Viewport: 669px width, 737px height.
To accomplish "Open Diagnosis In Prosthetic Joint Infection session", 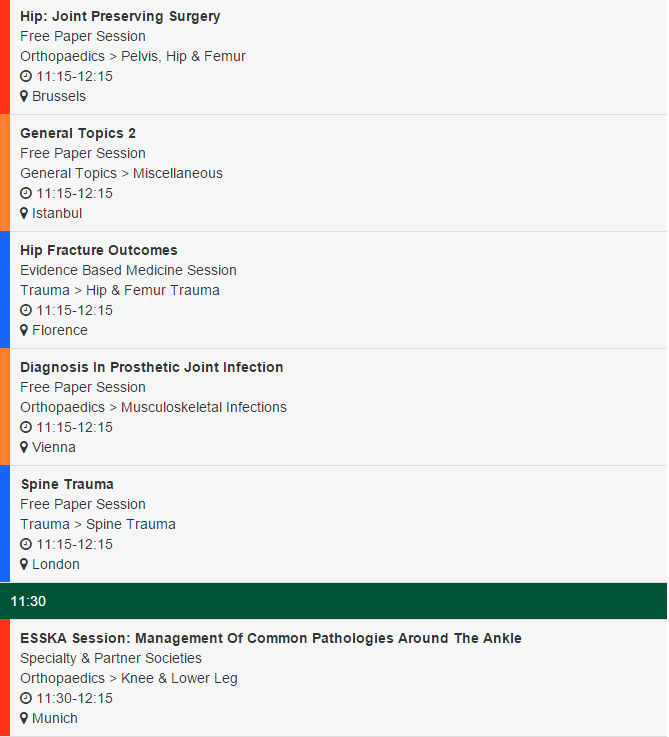I will [x=151, y=368].
